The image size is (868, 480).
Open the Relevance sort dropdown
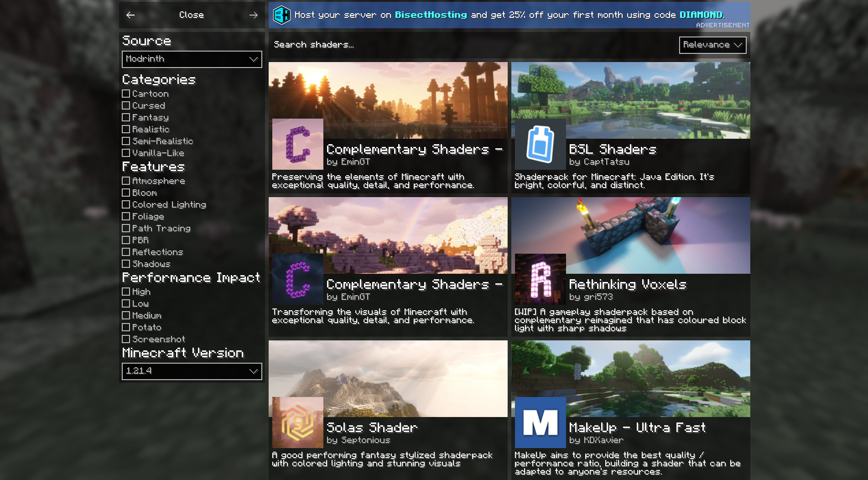tap(712, 45)
